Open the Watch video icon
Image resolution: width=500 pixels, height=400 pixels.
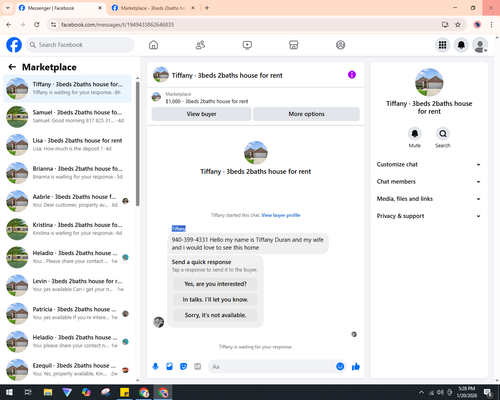click(247, 45)
